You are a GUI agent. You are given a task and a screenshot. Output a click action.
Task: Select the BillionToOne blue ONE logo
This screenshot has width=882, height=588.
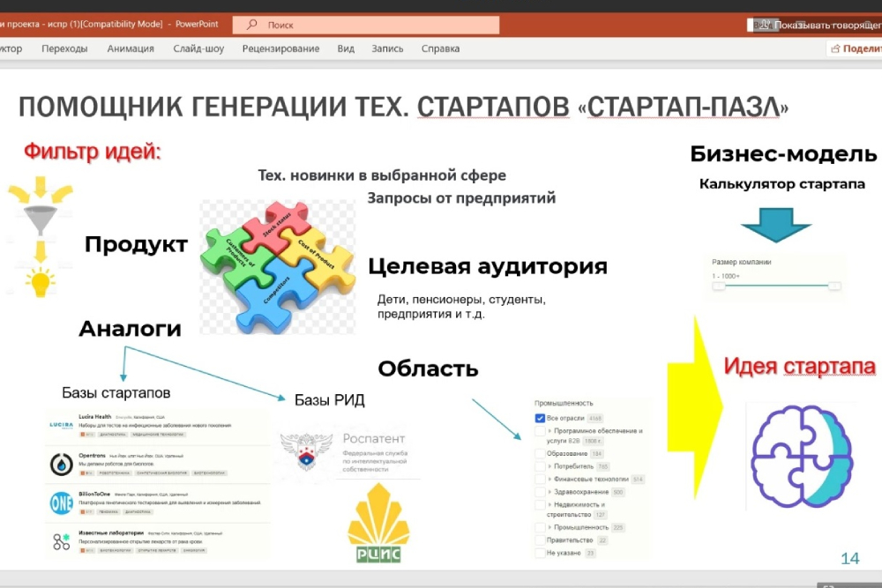pyautogui.click(x=63, y=502)
